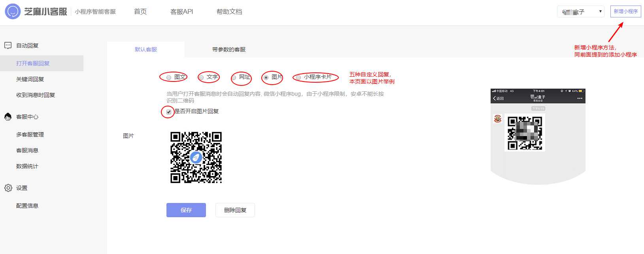Open 客服API in the top navigation
The image size is (644, 254).
coord(182,12)
